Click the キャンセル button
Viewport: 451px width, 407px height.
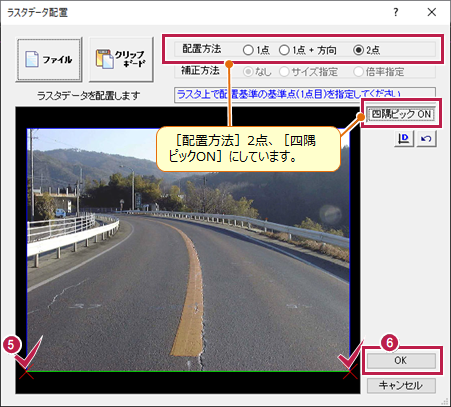401,386
